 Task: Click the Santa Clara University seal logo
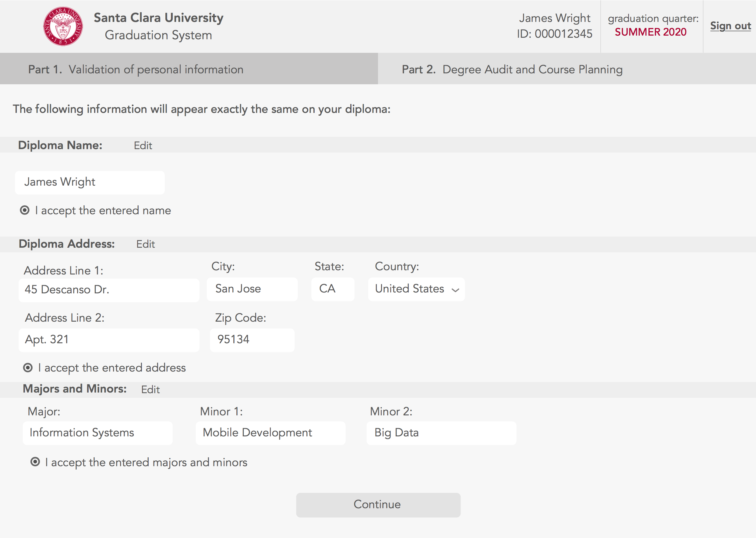pyautogui.click(x=63, y=26)
